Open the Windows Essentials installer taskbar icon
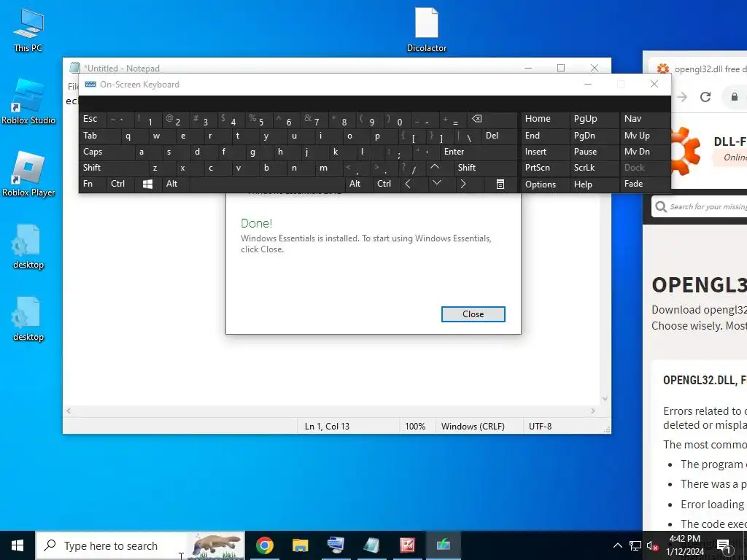The height and width of the screenshot is (560, 747). pos(443,545)
